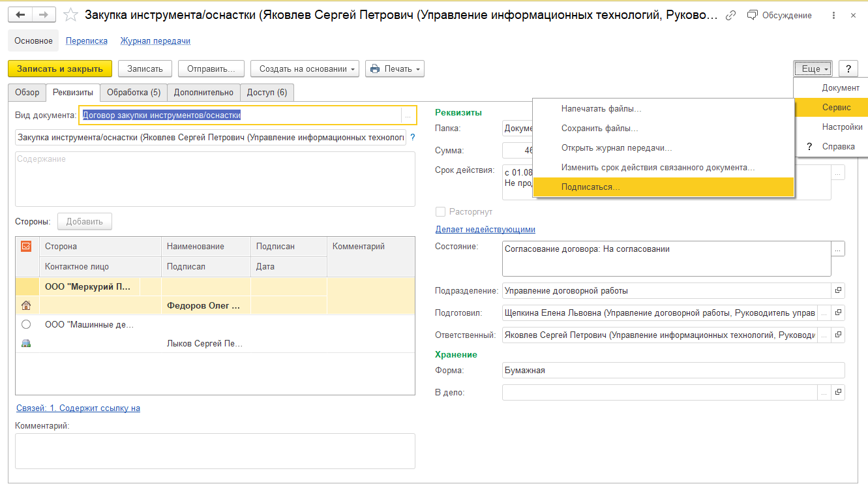Choose Сервис in Еще menu

[831, 107]
